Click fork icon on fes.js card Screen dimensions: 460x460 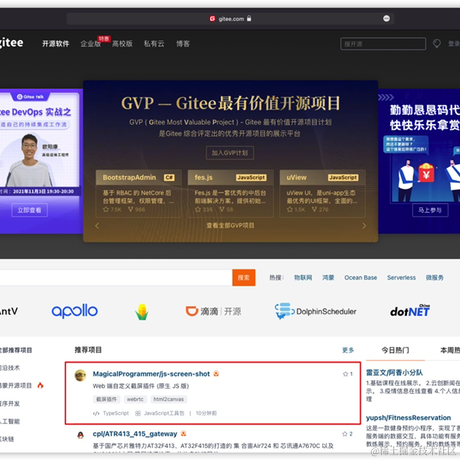(222, 209)
